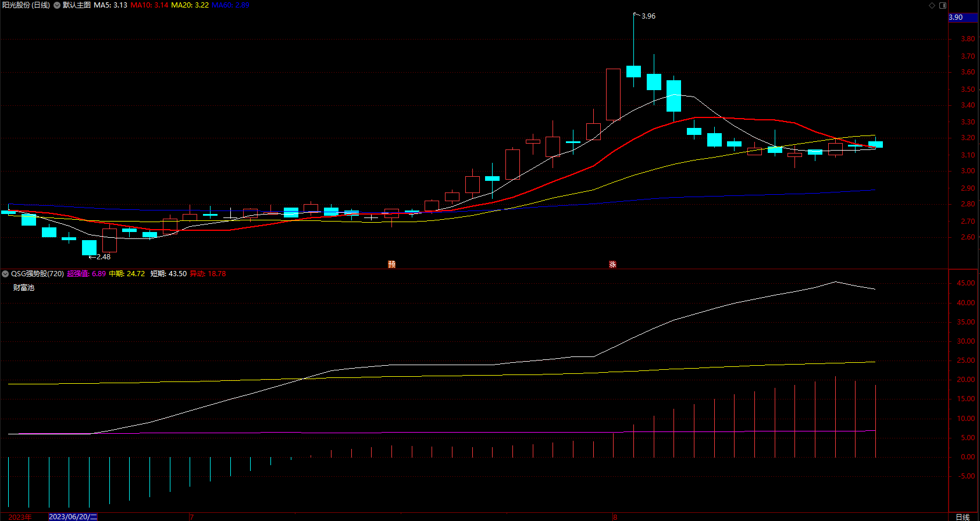Click the 2023/06/20/二 date marker
Image resolution: width=980 pixels, height=521 pixels.
pyautogui.click(x=73, y=517)
